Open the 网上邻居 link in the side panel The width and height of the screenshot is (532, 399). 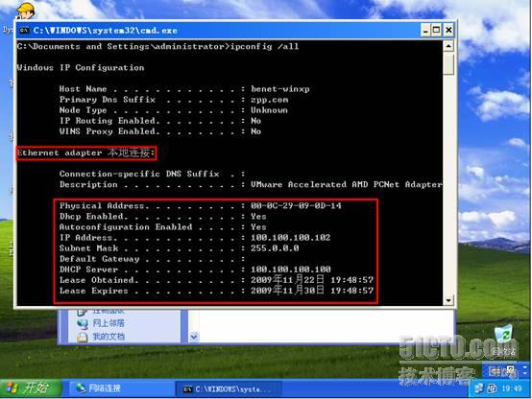[109, 323]
